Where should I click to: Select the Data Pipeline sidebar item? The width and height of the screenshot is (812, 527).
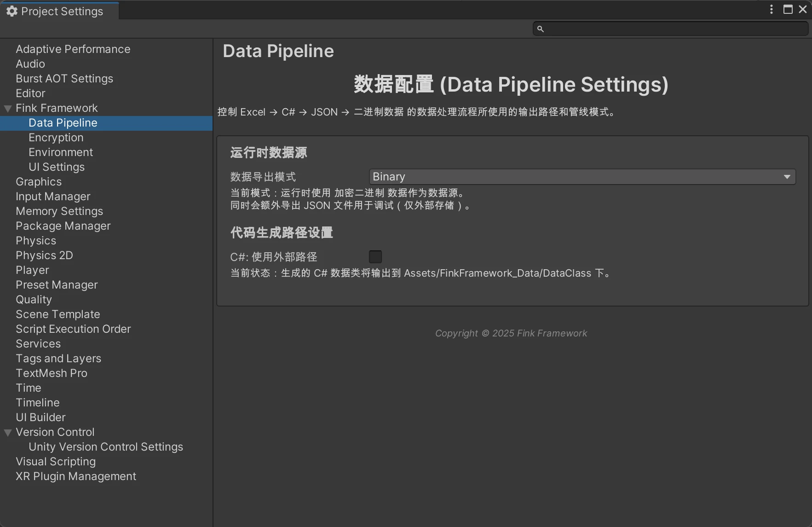63,123
